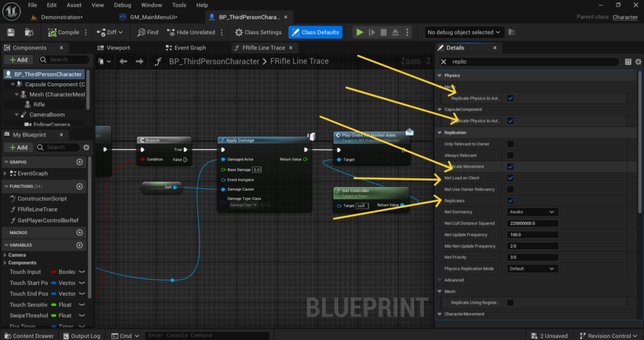
Task: Open Details panel settings gear
Action: click(x=638, y=62)
